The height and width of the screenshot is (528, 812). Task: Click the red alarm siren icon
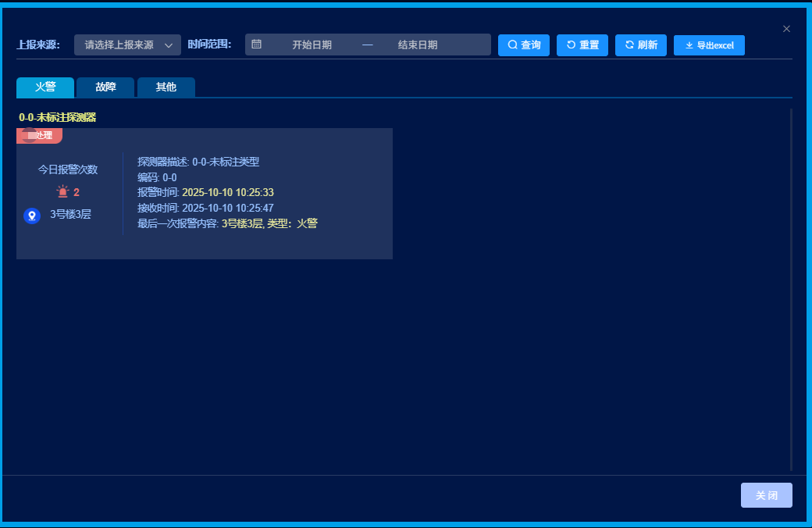tap(62, 191)
